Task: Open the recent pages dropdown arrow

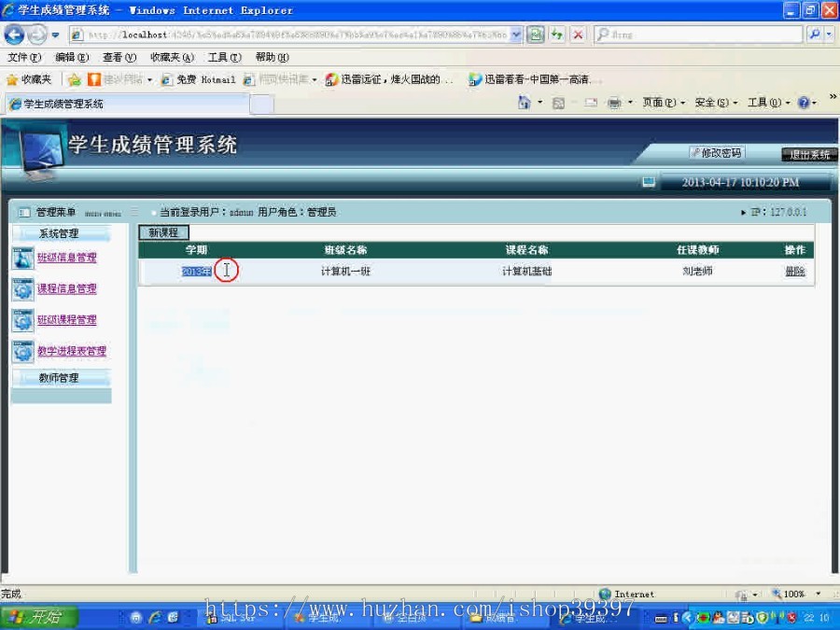Action: click(55, 35)
